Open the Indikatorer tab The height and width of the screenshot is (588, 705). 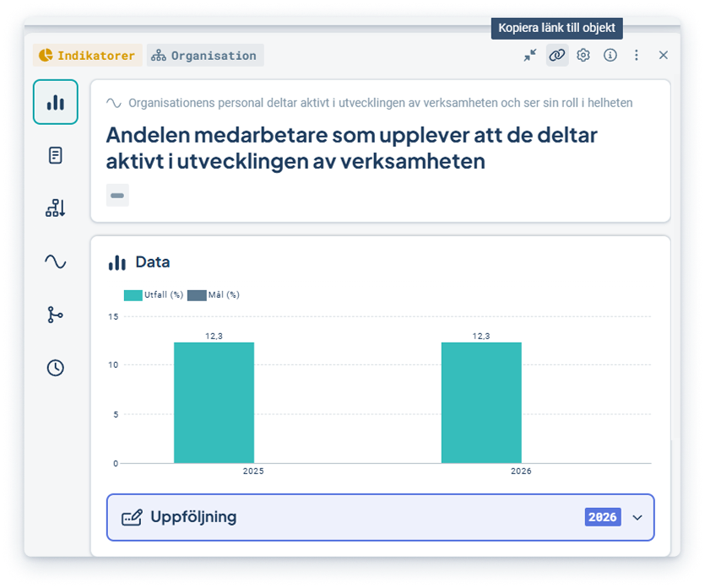[x=87, y=55]
